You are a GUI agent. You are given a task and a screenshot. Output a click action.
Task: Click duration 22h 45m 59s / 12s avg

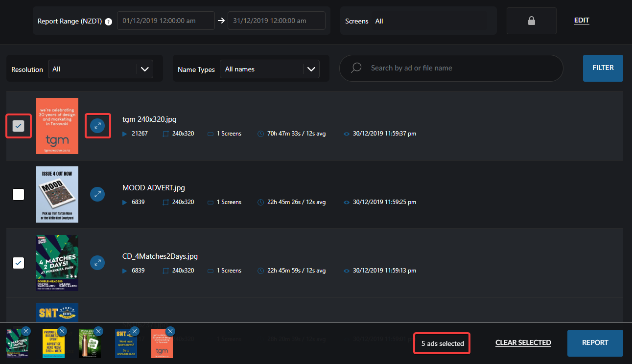296,271
